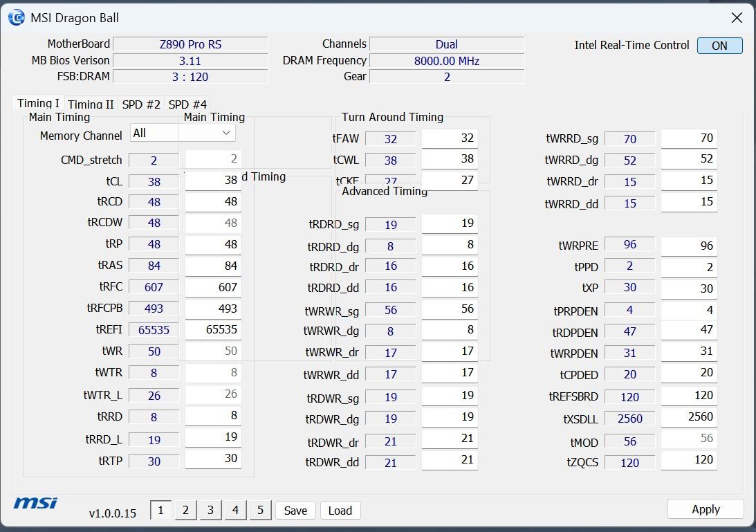The image size is (756, 532).
Task: Switch to the SPD #4 tab
Action: tap(187, 104)
